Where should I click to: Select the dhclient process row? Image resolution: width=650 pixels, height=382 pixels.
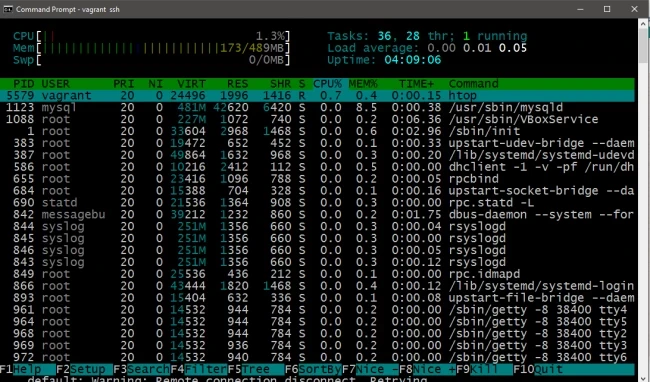tap(317, 167)
